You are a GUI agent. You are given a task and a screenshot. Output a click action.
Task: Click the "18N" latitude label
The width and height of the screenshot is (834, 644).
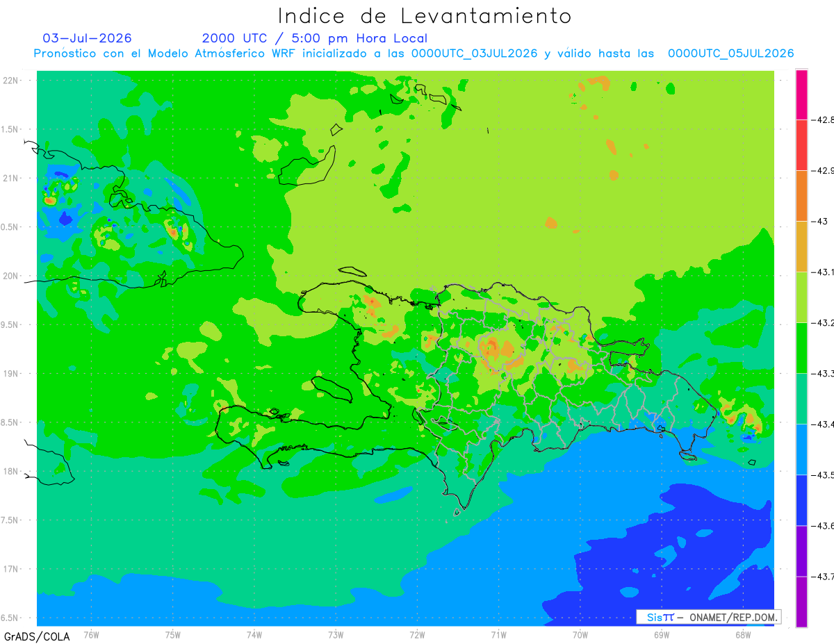(10, 471)
